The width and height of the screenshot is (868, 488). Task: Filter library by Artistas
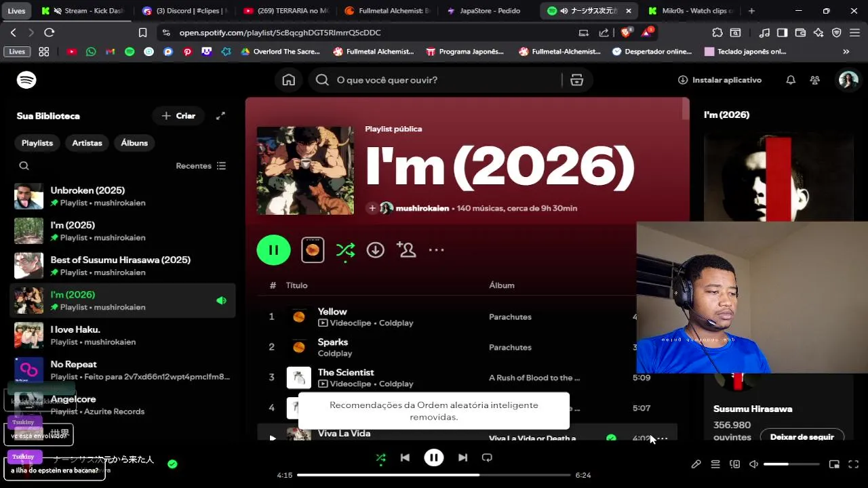click(87, 143)
